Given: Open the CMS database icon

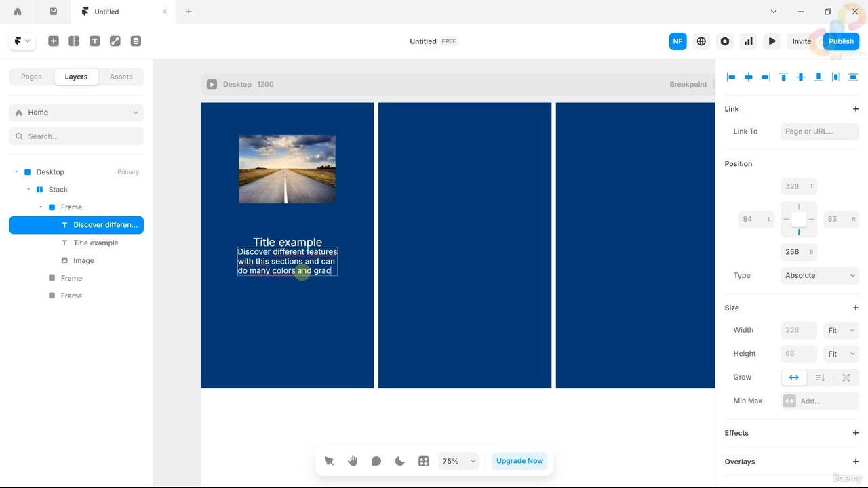Looking at the screenshot, I should click(x=136, y=41).
